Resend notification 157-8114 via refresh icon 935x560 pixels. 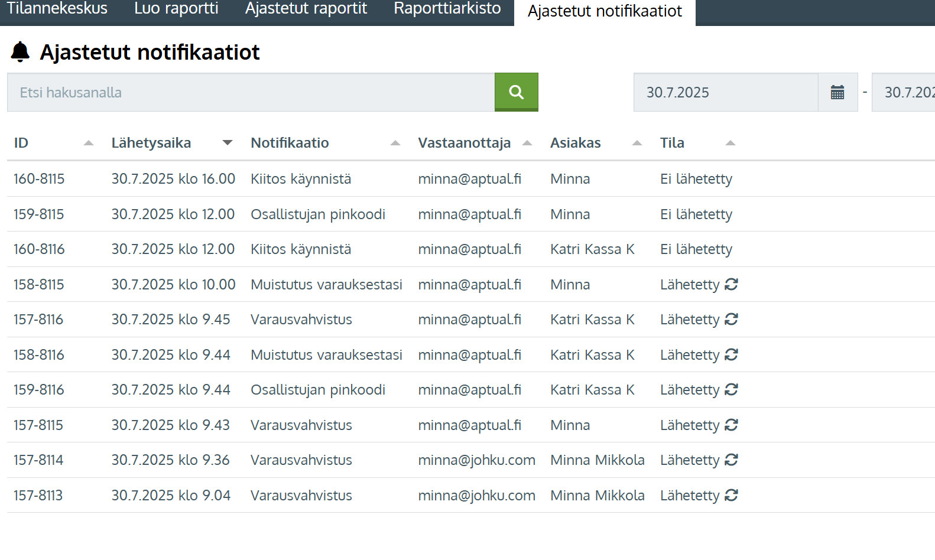pos(731,460)
